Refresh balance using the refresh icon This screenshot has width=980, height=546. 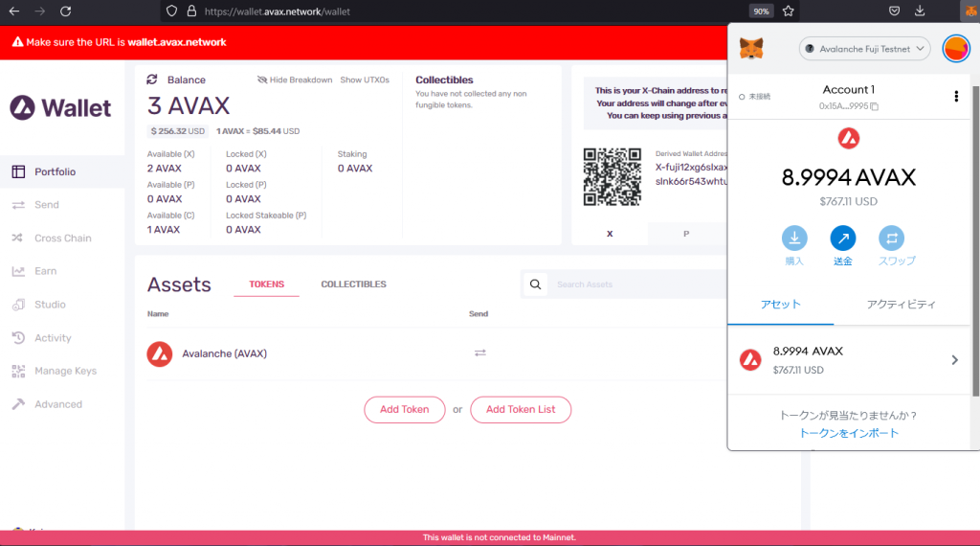(152, 80)
